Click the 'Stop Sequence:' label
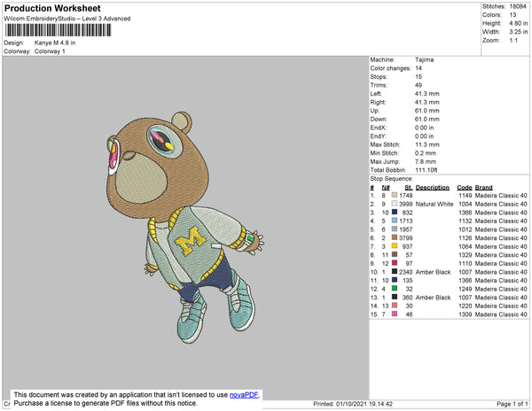The image size is (532, 411). [392, 179]
